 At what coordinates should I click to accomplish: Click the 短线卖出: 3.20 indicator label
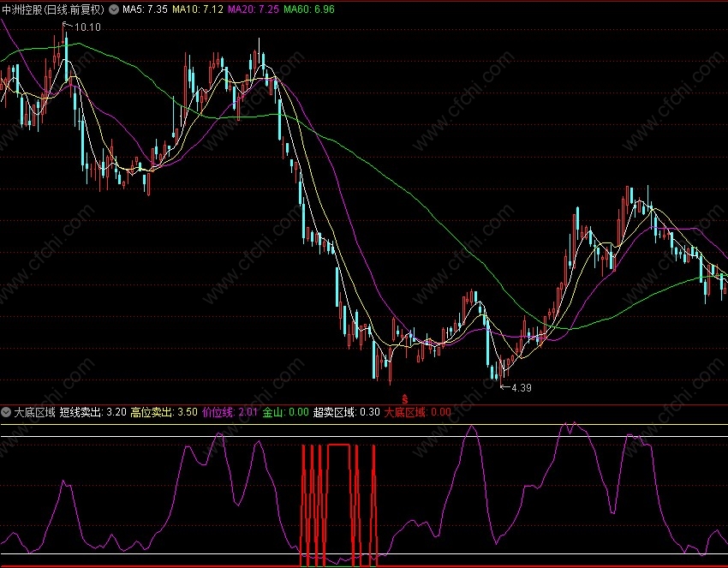point(92,412)
